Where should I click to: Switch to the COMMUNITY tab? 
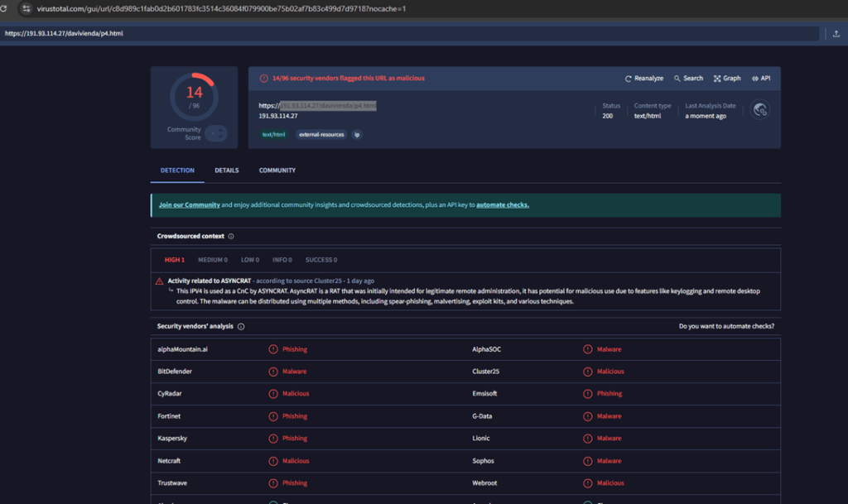(x=277, y=170)
